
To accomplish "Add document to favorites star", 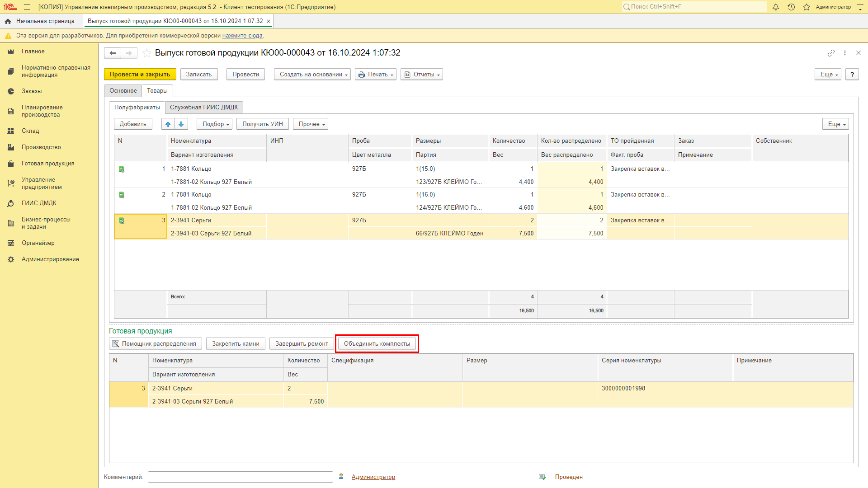I will point(147,53).
